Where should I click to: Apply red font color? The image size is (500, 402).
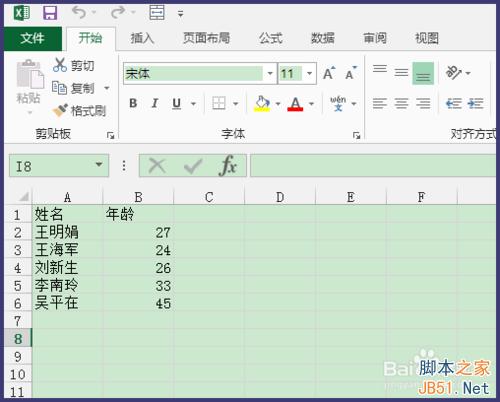pos(295,104)
